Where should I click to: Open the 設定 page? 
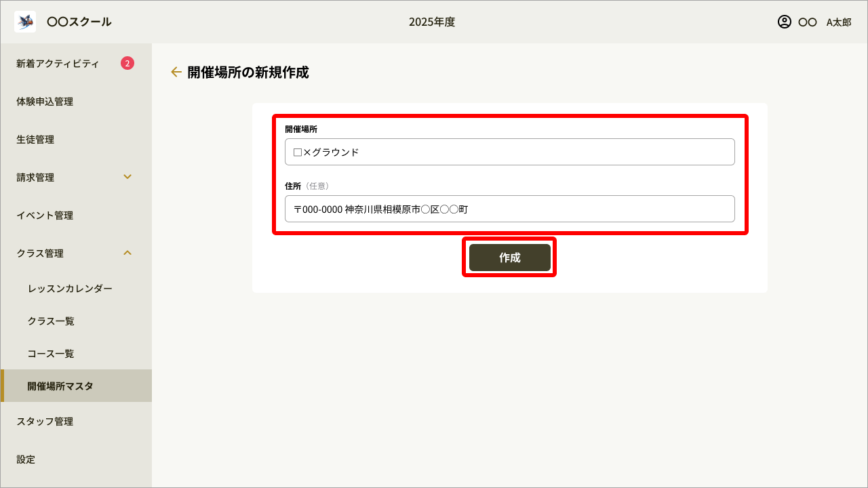click(25, 459)
